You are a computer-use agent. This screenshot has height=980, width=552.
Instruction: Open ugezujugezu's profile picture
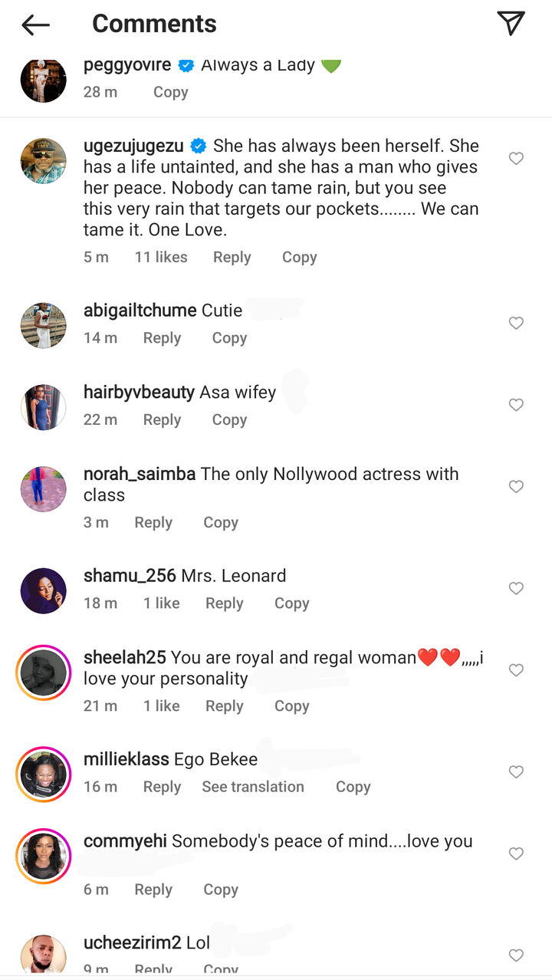(43, 161)
